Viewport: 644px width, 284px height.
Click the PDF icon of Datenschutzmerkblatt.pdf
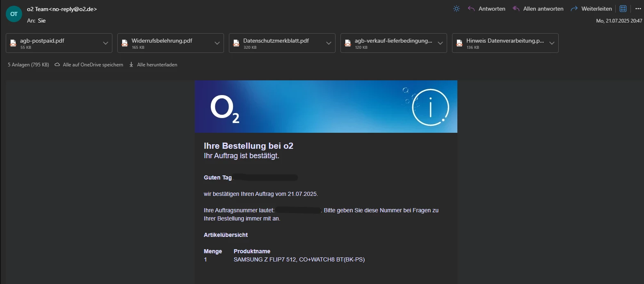click(236, 43)
